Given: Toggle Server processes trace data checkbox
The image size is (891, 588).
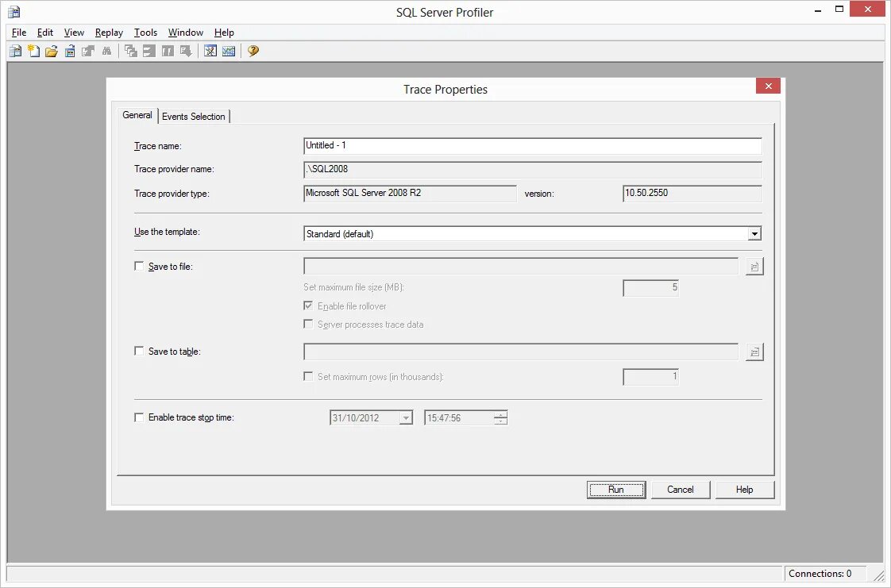Looking at the screenshot, I should [x=308, y=324].
